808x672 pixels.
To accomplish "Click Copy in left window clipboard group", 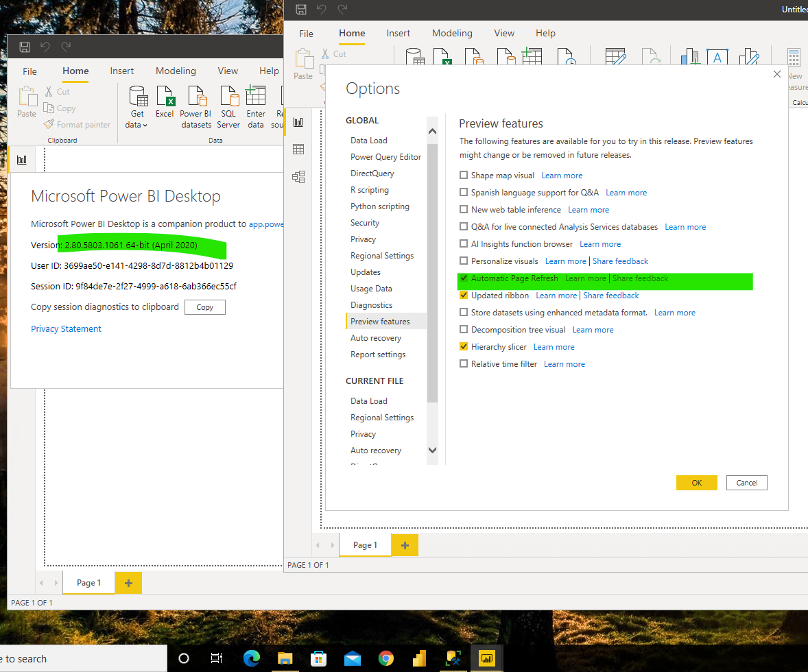I will coord(60,108).
